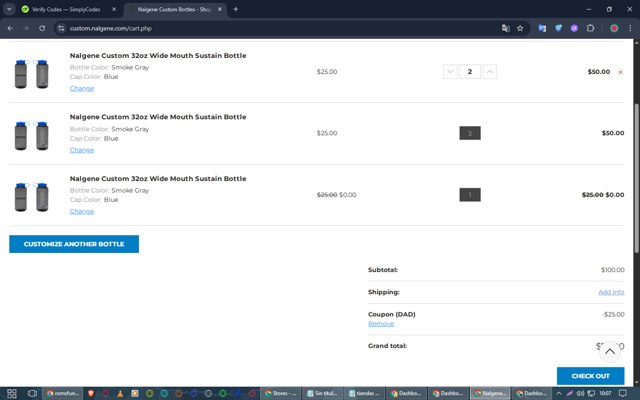Click the scroll-to-top arrow button

point(610,351)
